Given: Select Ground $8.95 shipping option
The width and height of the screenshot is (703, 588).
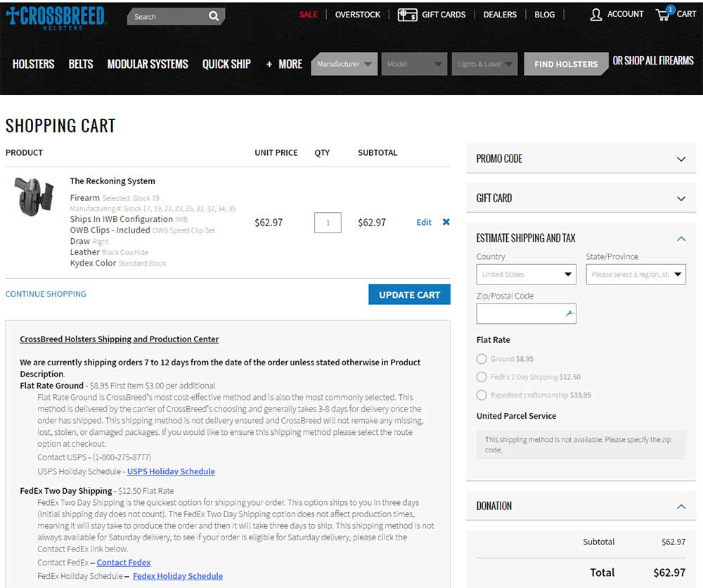Looking at the screenshot, I should pyautogui.click(x=482, y=359).
